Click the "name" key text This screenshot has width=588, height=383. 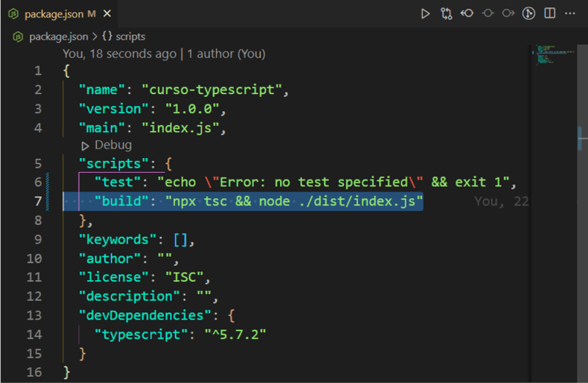click(101, 90)
